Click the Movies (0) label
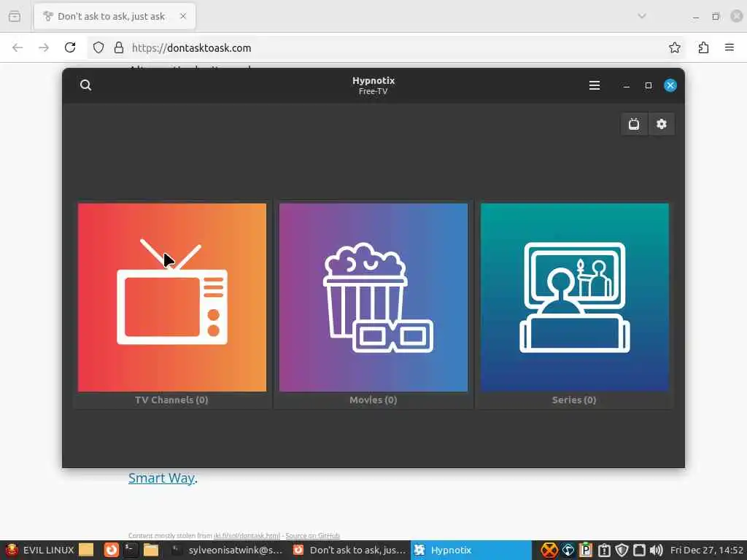Screen dimensions: 747x560 tap(373, 400)
